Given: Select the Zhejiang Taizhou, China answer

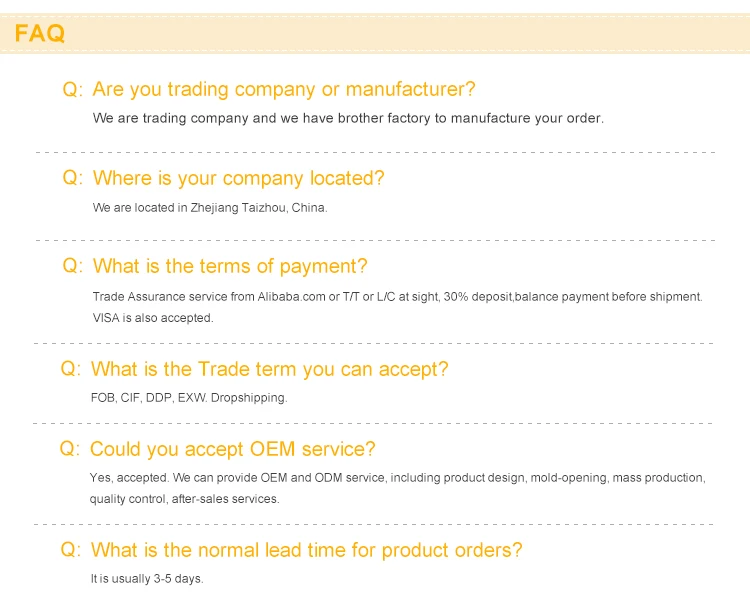Looking at the screenshot, I should coord(210,208).
